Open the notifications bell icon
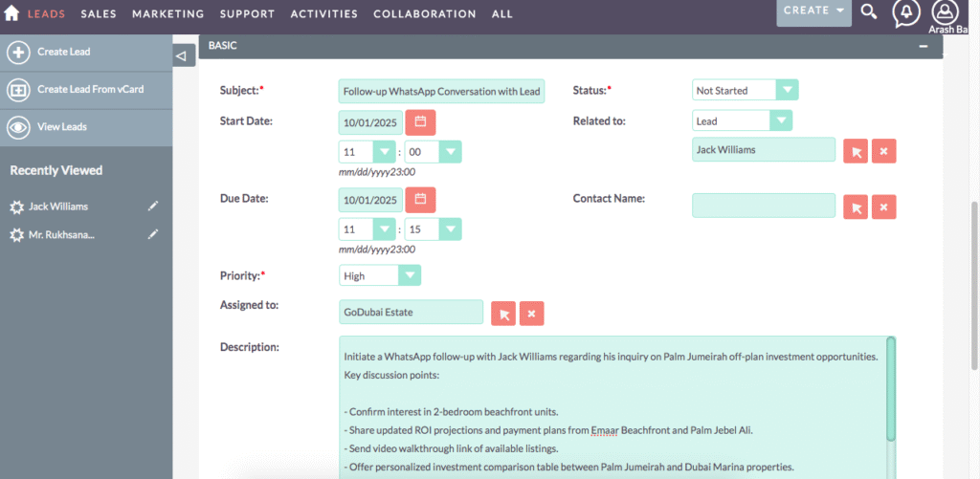The width and height of the screenshot is (980, 479). point(905,12)
